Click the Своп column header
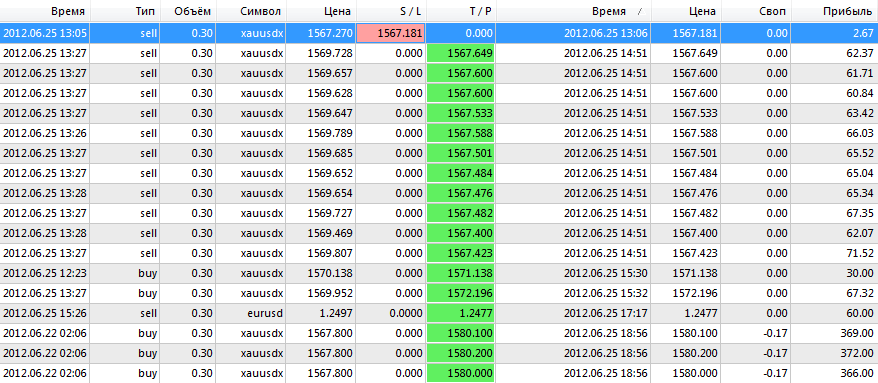 coord(756,11)
